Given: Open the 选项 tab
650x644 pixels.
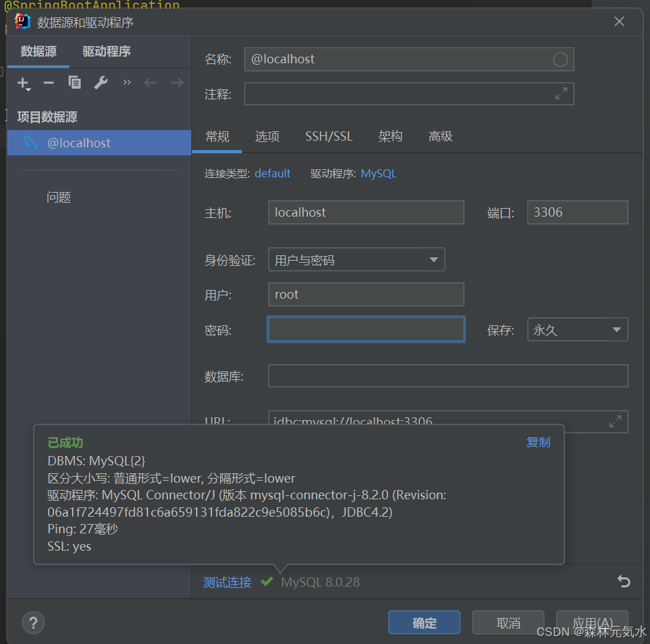Looking at the screenshot, I should pyautogui.click(x=267, y=137).
